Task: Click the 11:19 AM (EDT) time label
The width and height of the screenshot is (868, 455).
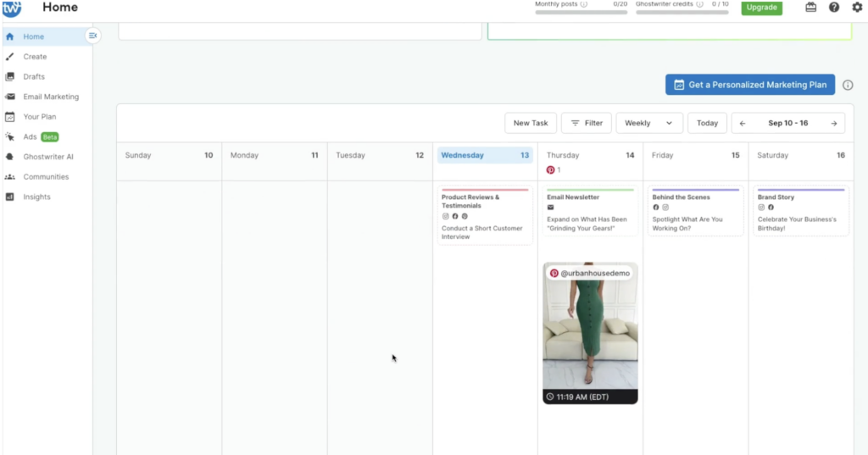Action: click(x=582, y=397)
